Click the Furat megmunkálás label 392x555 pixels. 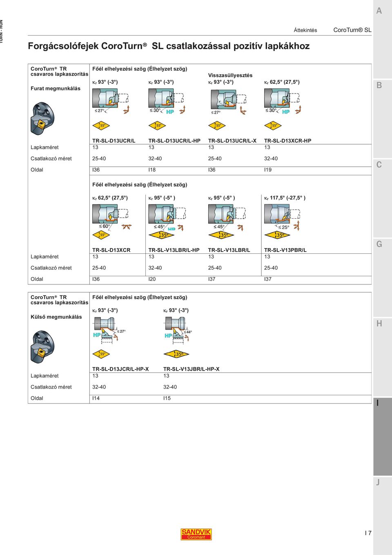(56, 89)
